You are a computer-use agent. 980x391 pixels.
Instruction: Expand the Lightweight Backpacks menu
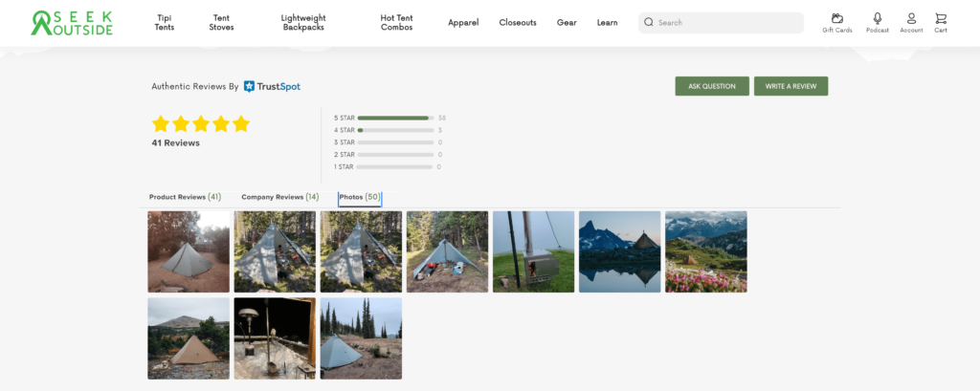pyautogui.click(x=302, y=23)
